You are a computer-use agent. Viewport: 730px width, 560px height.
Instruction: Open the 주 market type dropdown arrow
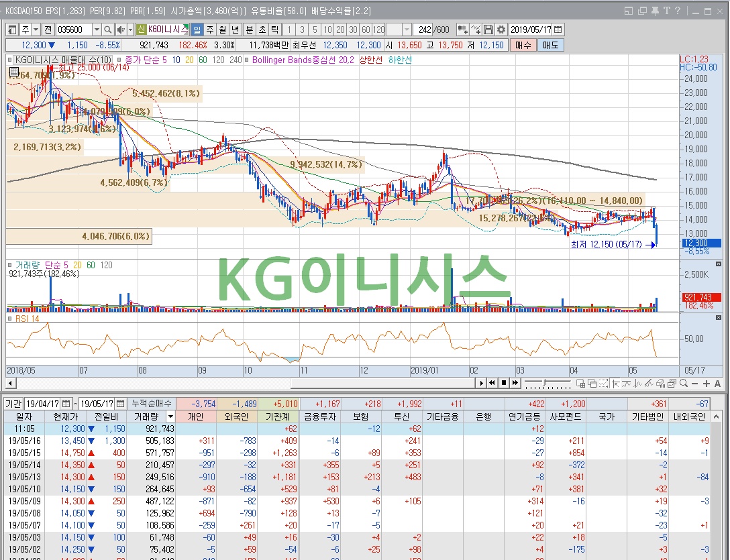[36, 30]
